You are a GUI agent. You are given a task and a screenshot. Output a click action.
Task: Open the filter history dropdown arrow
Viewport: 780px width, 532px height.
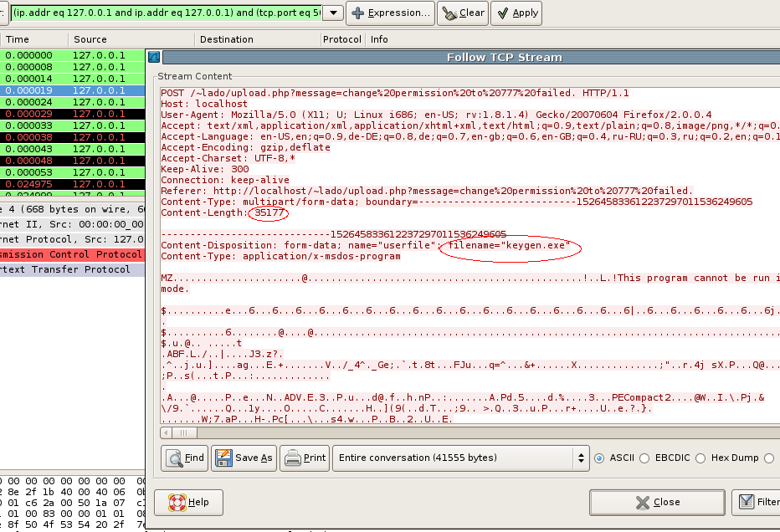tap(332, 13)
